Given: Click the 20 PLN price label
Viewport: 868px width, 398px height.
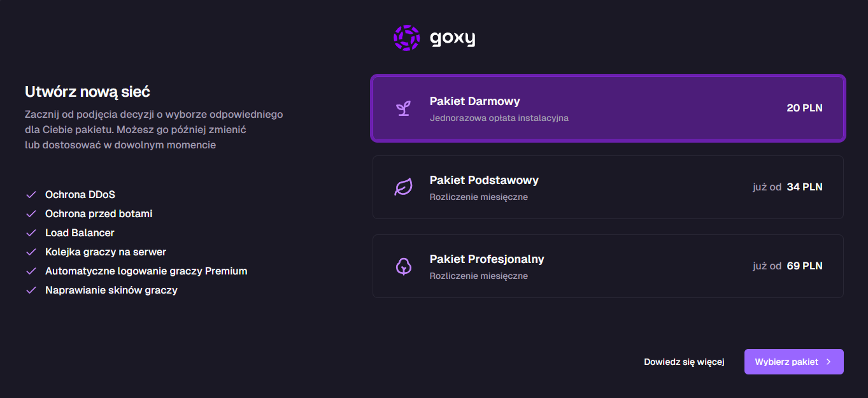Looking at the screenshot, I should (804, 108).
